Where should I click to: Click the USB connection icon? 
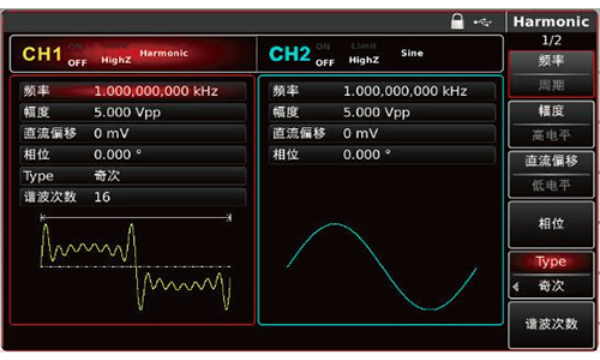[483, 23]
